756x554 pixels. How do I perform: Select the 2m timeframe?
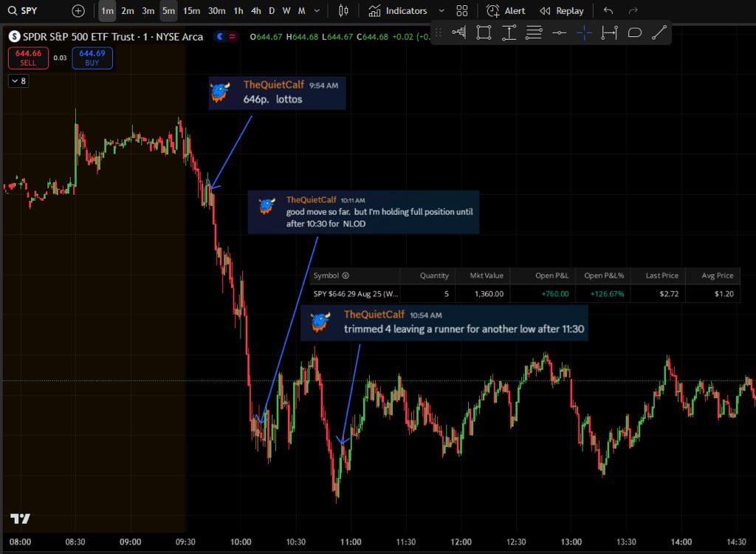coord(128,10)
